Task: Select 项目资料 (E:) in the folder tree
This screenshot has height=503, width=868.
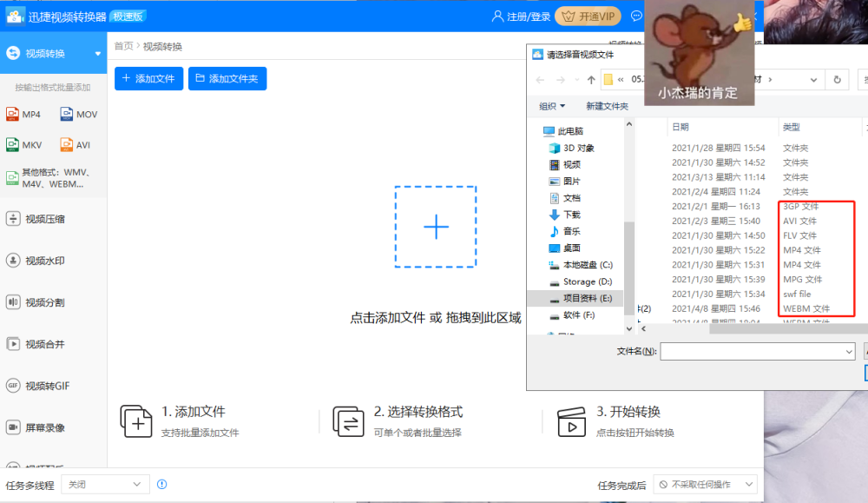Action: [x=587, y=298]
